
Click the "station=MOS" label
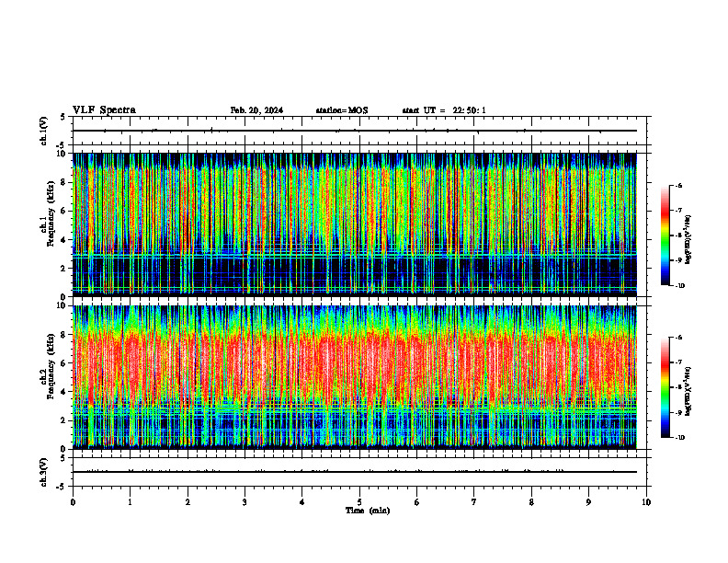[x=342, y=110]
